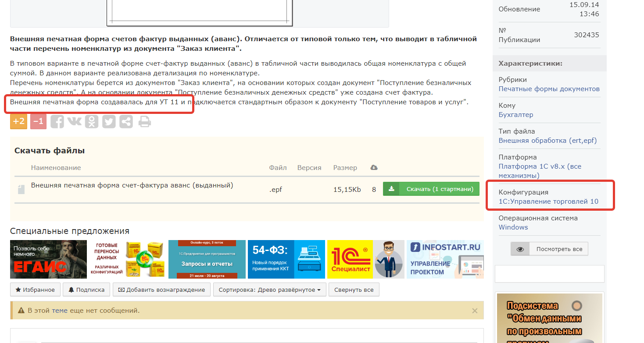Viewport: 644px width, 343px height.
Task: Open rubric link Печатные формы документов
Action: 549,89
